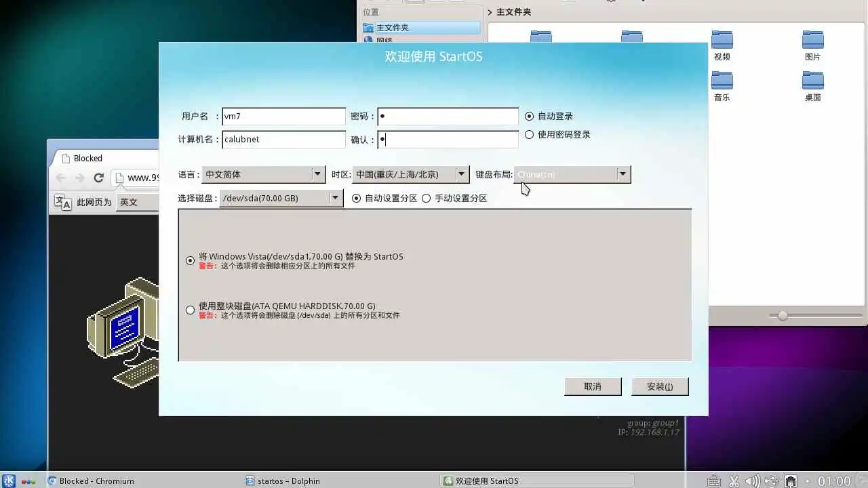Click the 取消 cancel button

point(593,386)
